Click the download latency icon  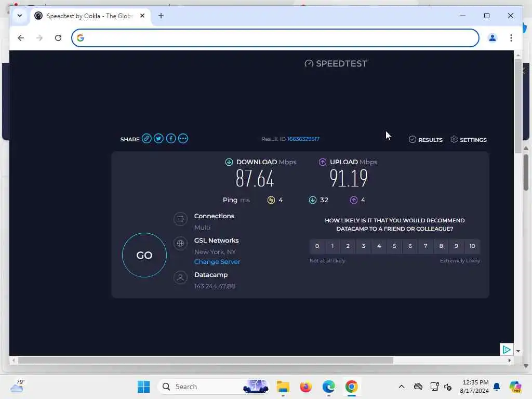tap(312, 200)
